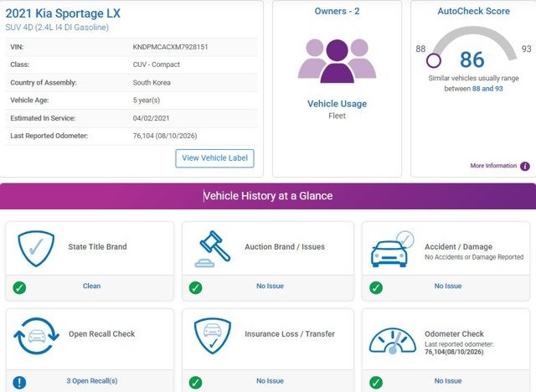Click the green checkmark under Insurance Loss / Transfer
Viewport: 536px width, 392px height.
(195, 383)
